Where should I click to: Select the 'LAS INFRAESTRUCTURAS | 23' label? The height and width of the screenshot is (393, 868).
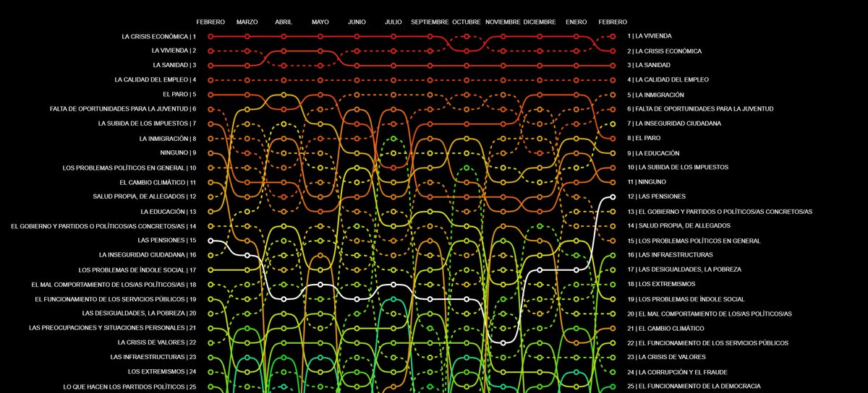[x=153, y=357]
